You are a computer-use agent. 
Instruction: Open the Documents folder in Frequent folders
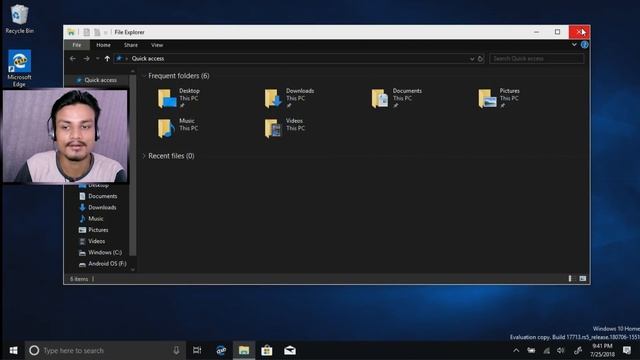(396, 98)
